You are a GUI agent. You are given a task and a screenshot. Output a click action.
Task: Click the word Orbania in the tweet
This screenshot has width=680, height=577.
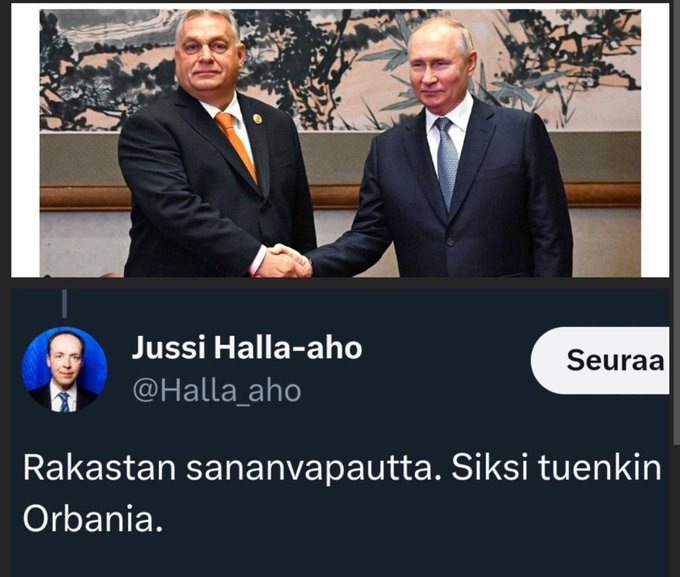coord(93,519)
